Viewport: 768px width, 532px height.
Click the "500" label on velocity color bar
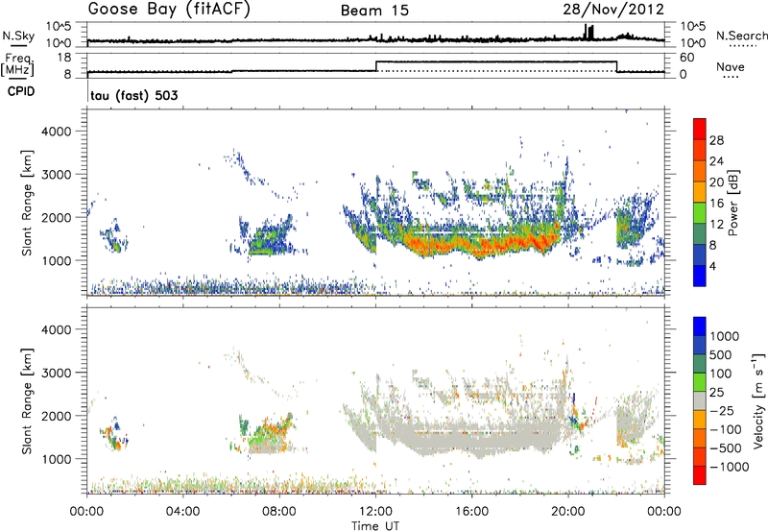(x=720, y=355)
